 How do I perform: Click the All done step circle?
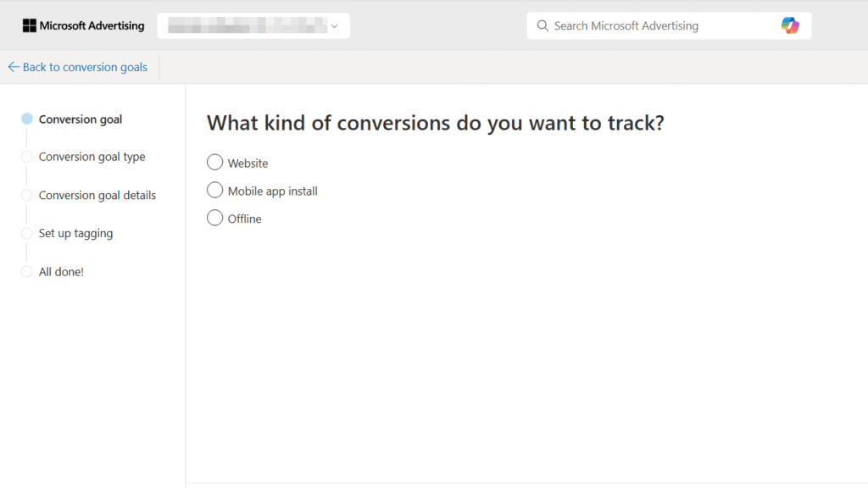tap(26, 271)
